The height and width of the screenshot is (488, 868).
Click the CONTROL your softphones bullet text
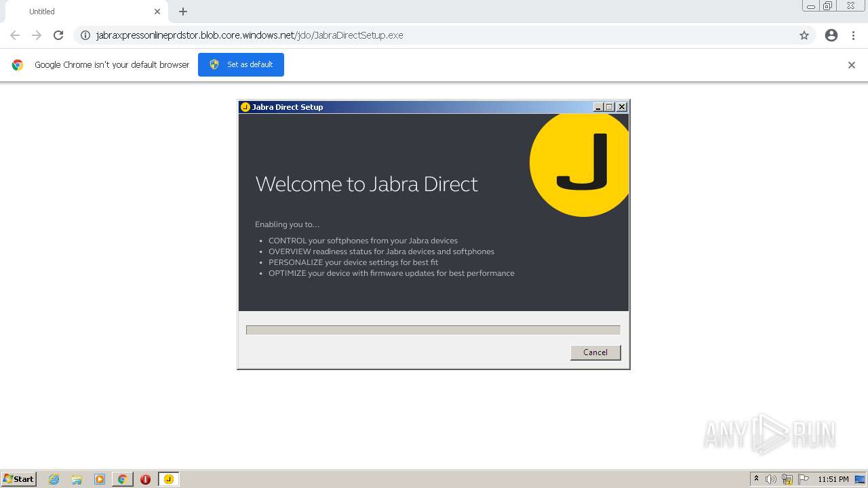363,241
